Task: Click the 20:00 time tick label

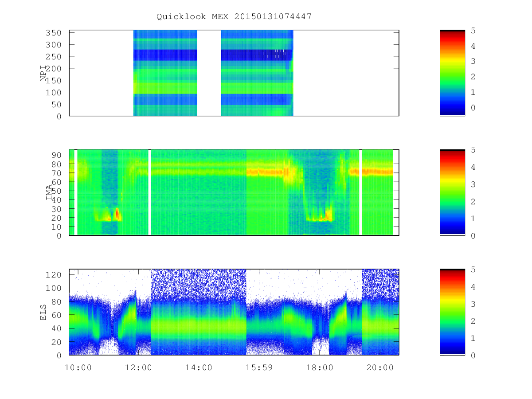Action: click(380, 368)
